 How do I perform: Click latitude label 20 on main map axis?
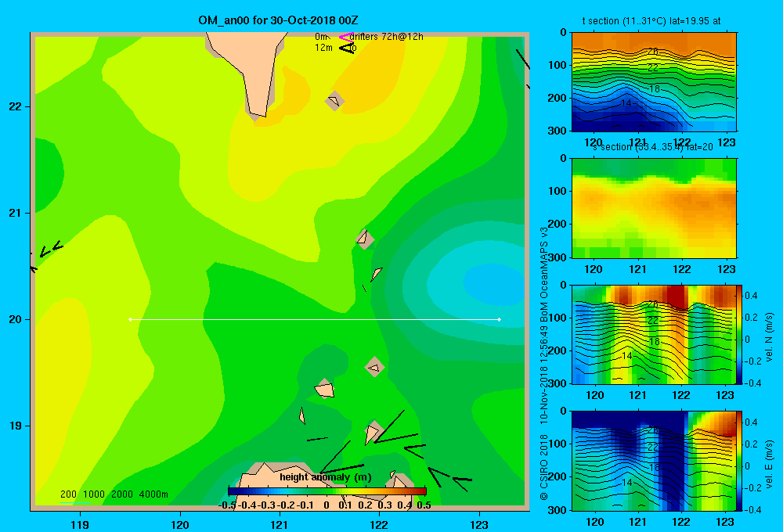pos(16,319)
